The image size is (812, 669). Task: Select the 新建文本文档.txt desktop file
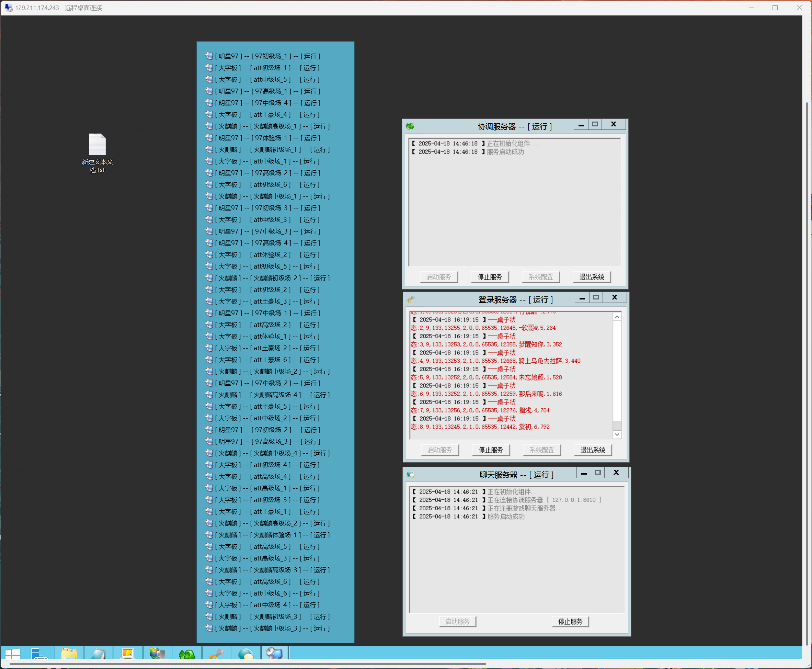coord(97,152)
